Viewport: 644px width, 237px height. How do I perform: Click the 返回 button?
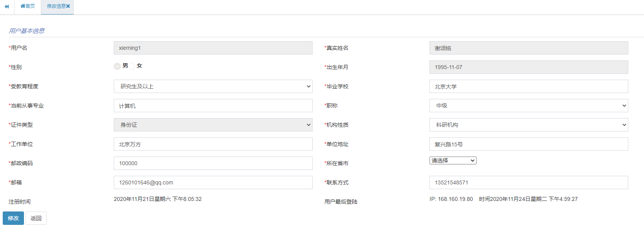(36, 218)
